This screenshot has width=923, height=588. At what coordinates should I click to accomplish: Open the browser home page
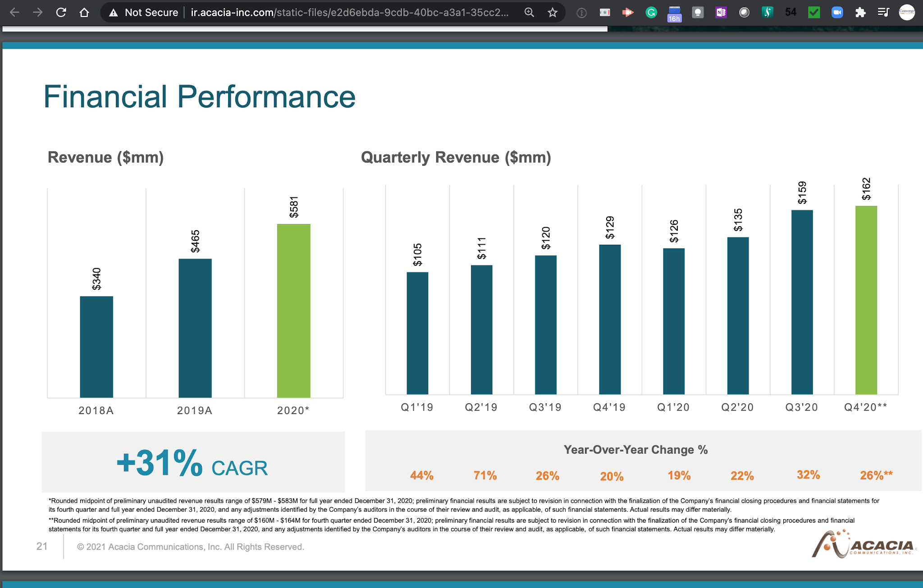84,12
